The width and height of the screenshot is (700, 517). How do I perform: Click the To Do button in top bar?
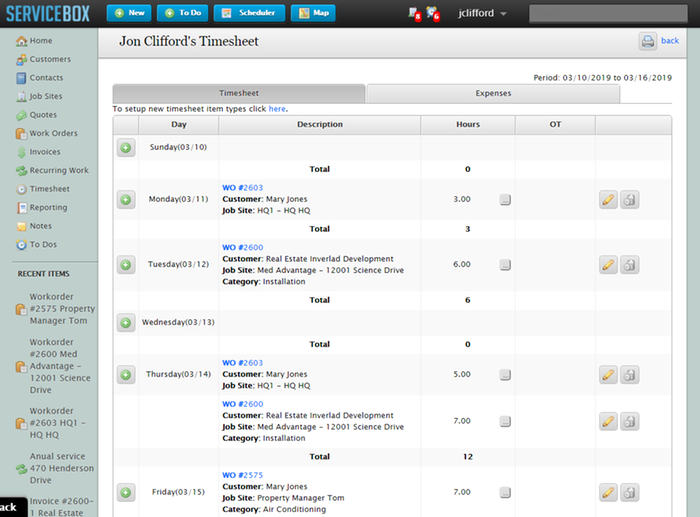coord(183,13)
